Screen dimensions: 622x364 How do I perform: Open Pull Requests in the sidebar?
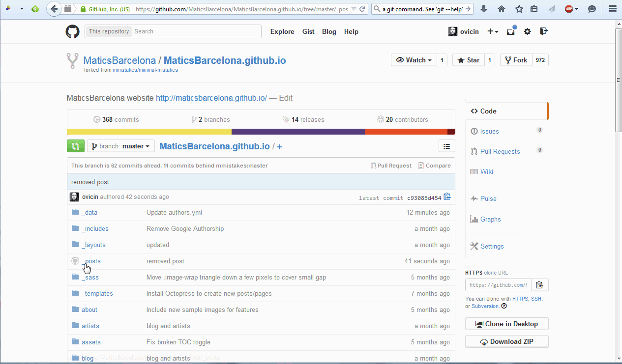[x=495, y=151]
